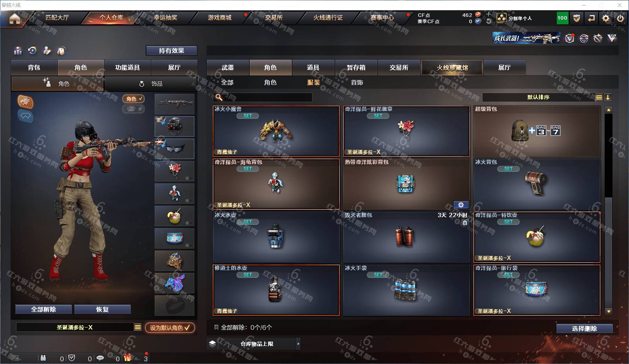Viewport: 629px width, 364px height.
Task: Select the wolf mask equipment thumbnail
Action: pos(174,283)
